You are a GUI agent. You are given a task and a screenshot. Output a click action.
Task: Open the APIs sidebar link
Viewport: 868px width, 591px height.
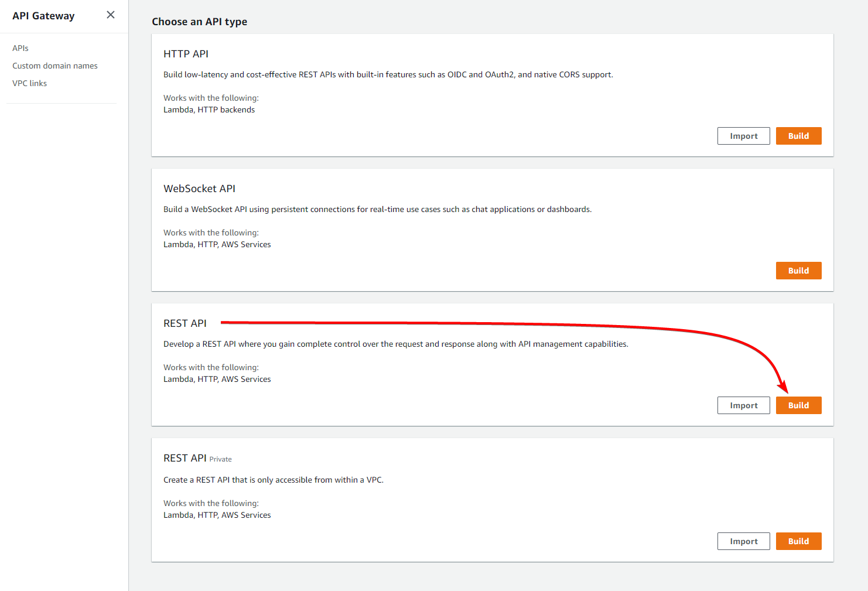click(x=20, y=48)
